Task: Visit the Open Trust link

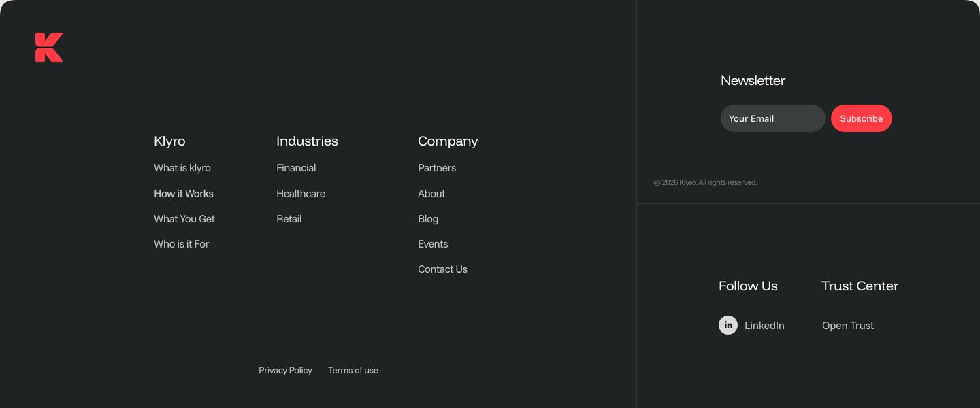Action: (x=848, y=326)
